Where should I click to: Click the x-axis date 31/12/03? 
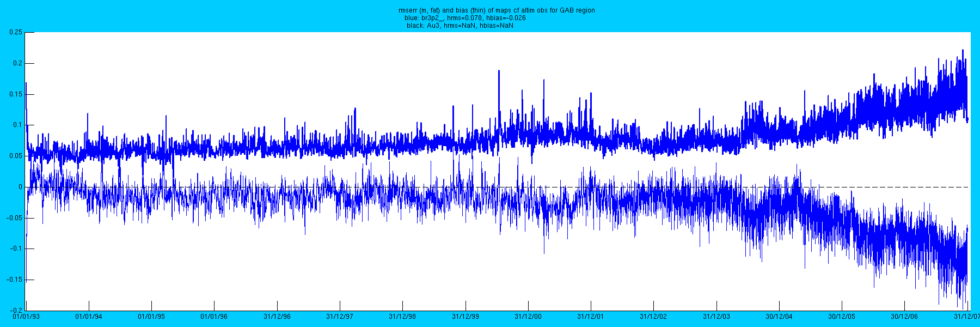(x=716, y=316)
